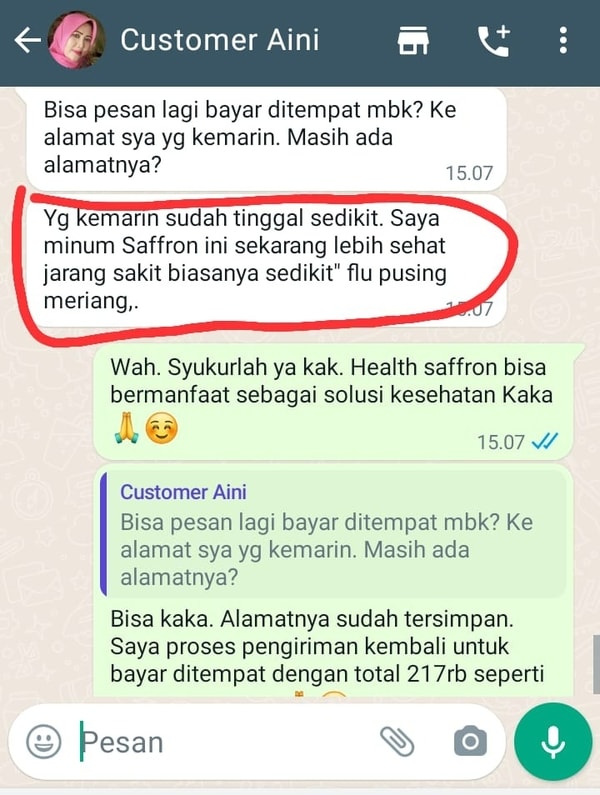Viewport: 600px width, 795px height.
Task: Tap the paperclip attachment icon
Action: coord(397,741)
